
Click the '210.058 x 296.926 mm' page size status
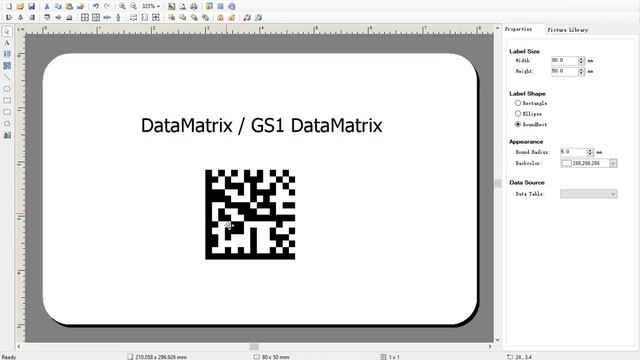tap(161, 357)
